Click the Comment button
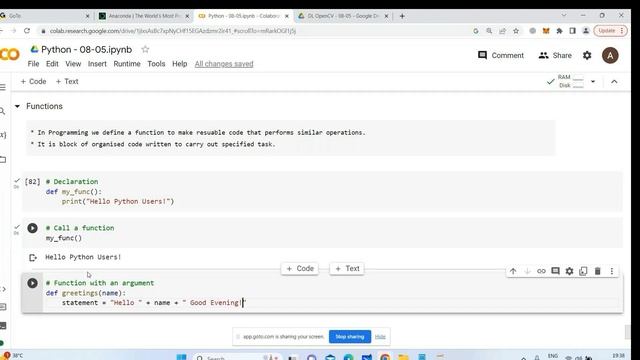The image size is (640, 360). click(501, 56)
